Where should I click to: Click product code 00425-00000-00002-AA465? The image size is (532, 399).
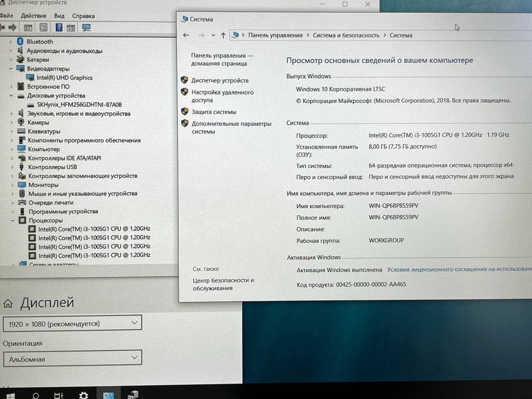click(x=371, y=284)
